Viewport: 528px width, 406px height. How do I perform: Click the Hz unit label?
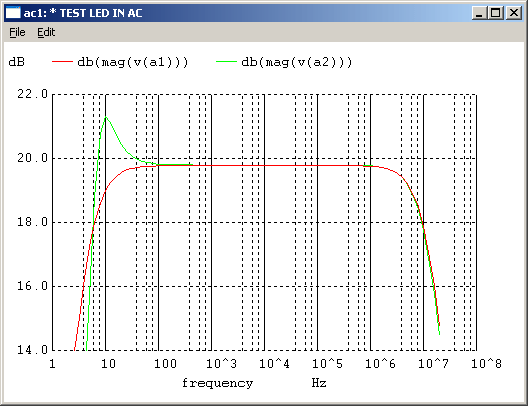[x=319, y=383]
